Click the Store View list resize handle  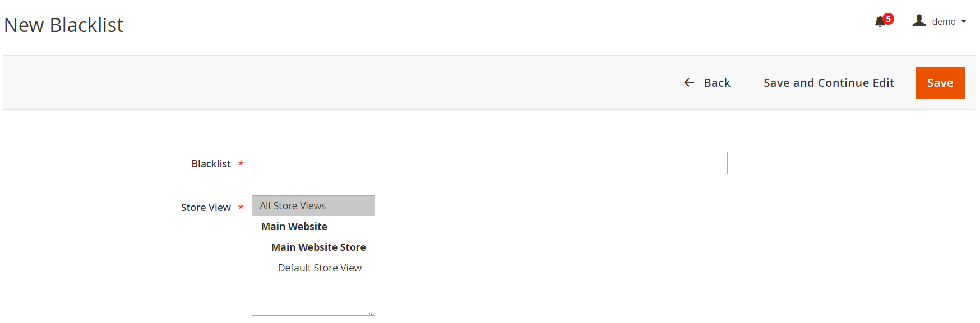click(371, 312)
